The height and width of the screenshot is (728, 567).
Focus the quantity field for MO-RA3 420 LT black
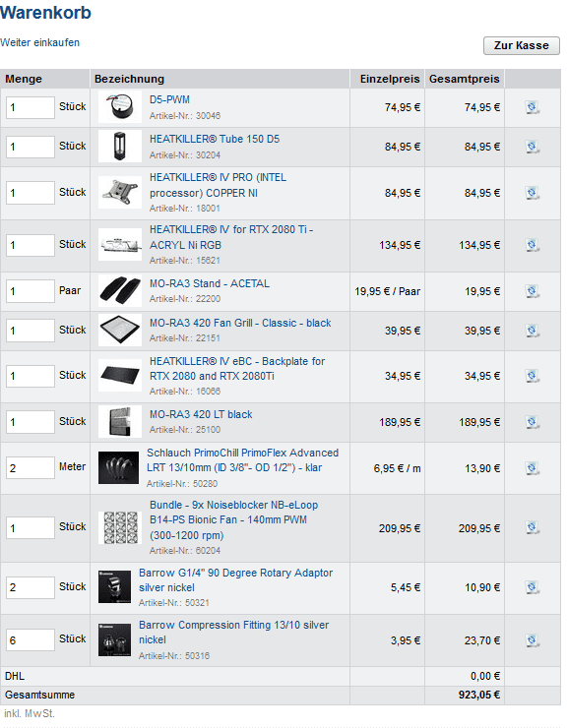[31, 422]
